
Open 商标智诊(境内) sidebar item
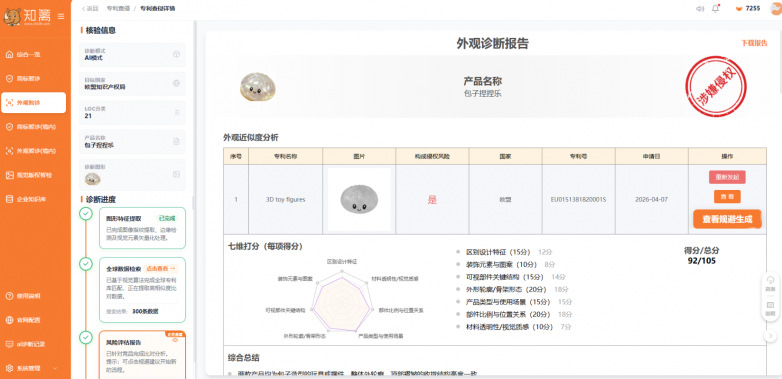[x=33, y=127]
